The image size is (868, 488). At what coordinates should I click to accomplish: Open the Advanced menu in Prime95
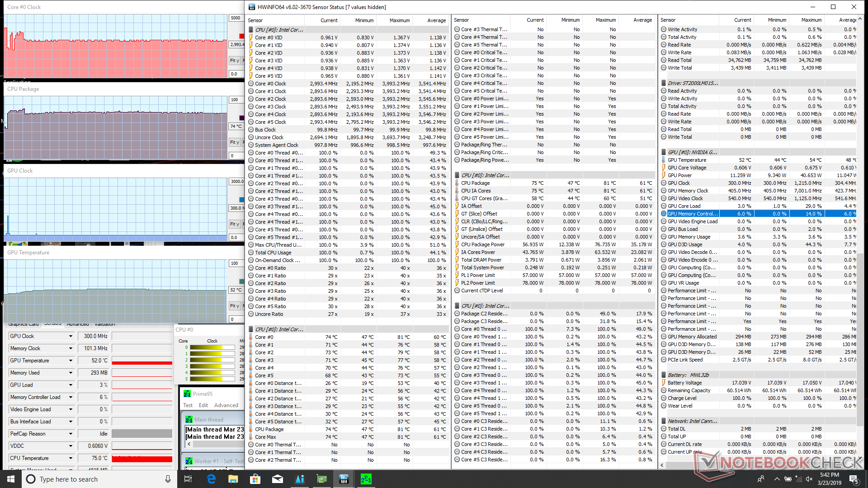click(x=226, y=405)
